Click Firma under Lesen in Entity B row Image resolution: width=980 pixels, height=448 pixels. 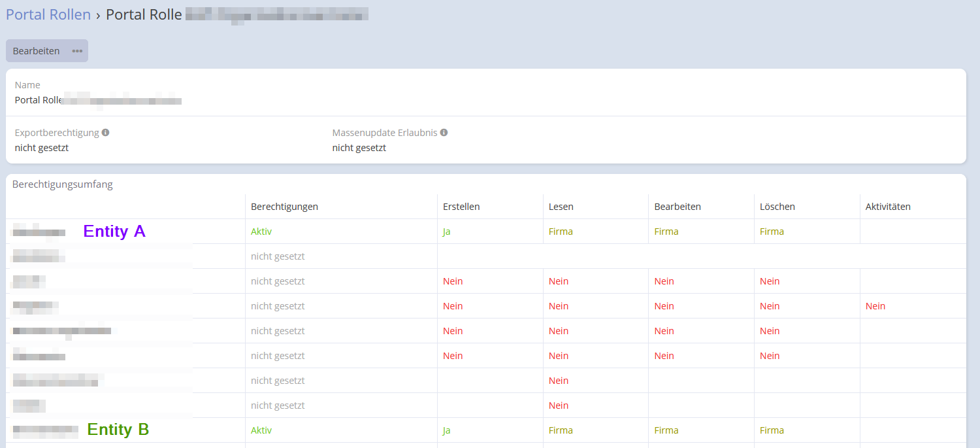[561, 430]
